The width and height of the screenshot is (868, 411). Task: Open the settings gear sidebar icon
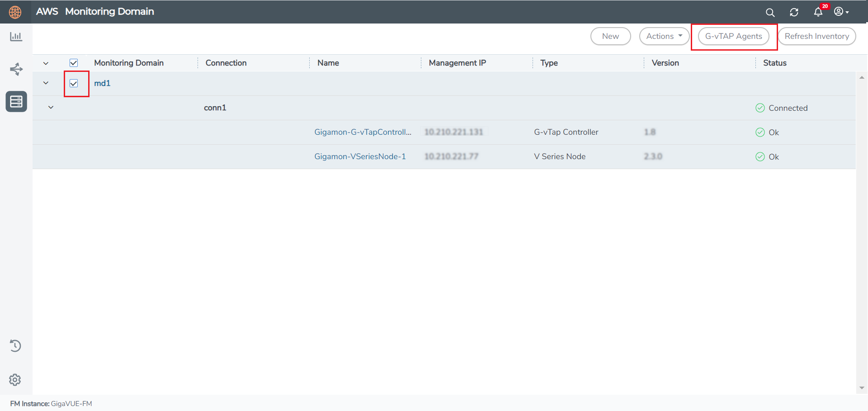tap(15, 380)
